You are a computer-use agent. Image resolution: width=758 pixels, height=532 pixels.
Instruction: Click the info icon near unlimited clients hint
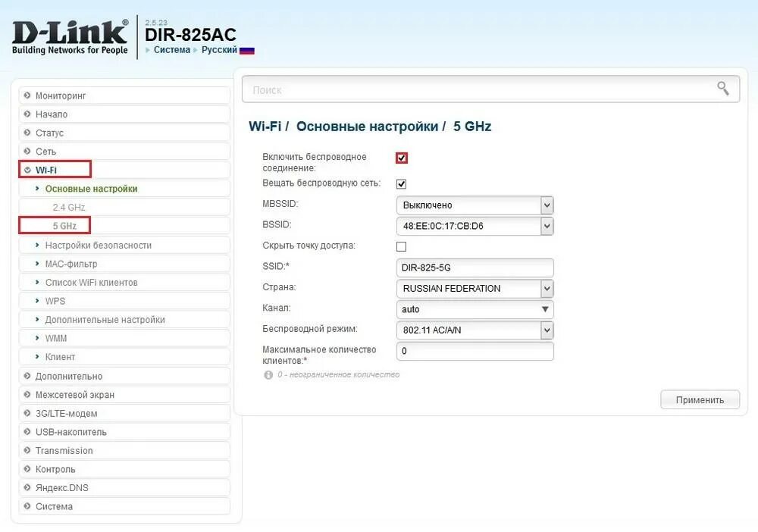pos(268,375)
